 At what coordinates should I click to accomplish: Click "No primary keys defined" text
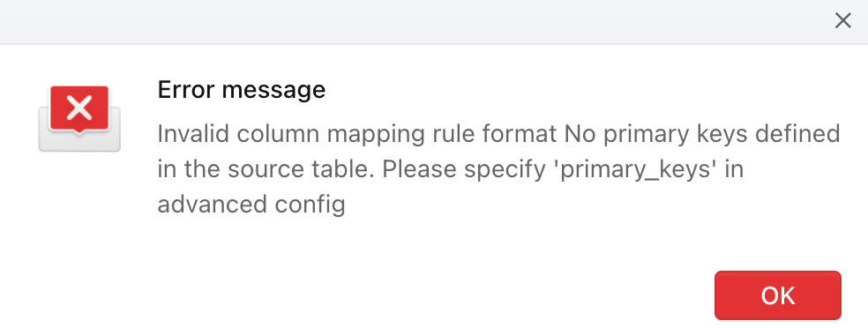tap(702, 134)
